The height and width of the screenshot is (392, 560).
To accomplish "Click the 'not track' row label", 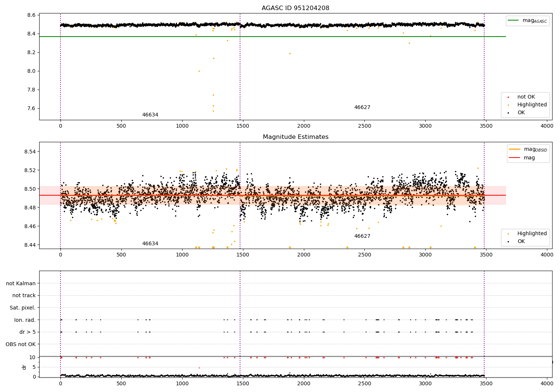I will (x=24, y=296).
